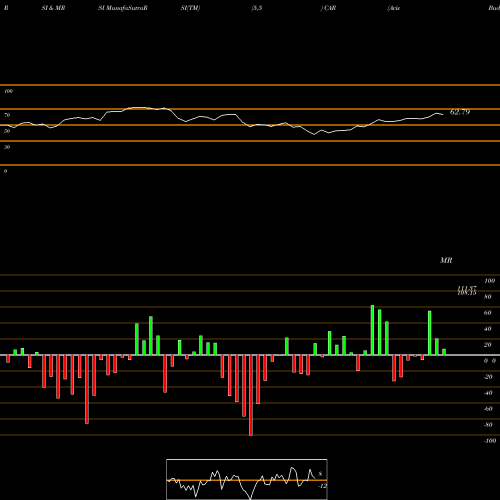Click MR axis label 40
The width and height of the screenshot is (500, 500).
coord(488,329)
